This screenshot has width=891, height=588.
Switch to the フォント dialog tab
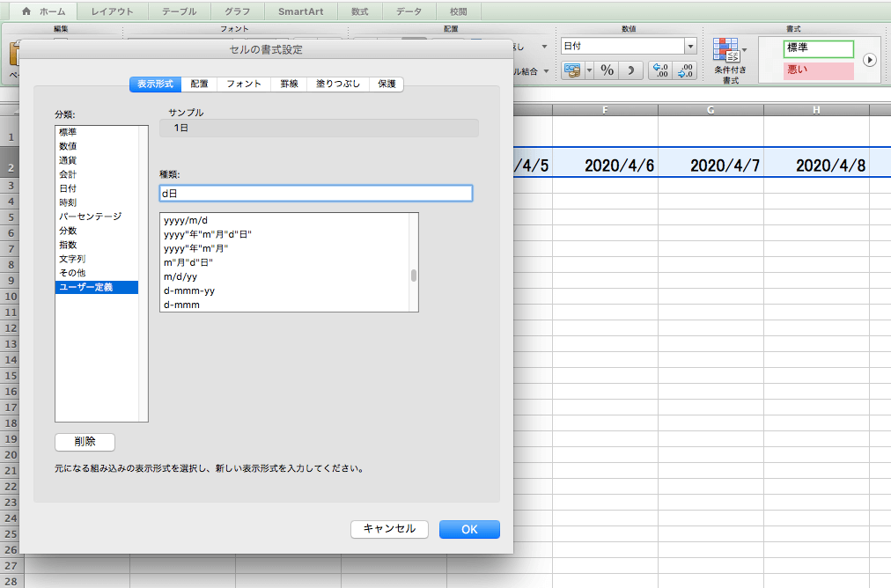point(245,85)
